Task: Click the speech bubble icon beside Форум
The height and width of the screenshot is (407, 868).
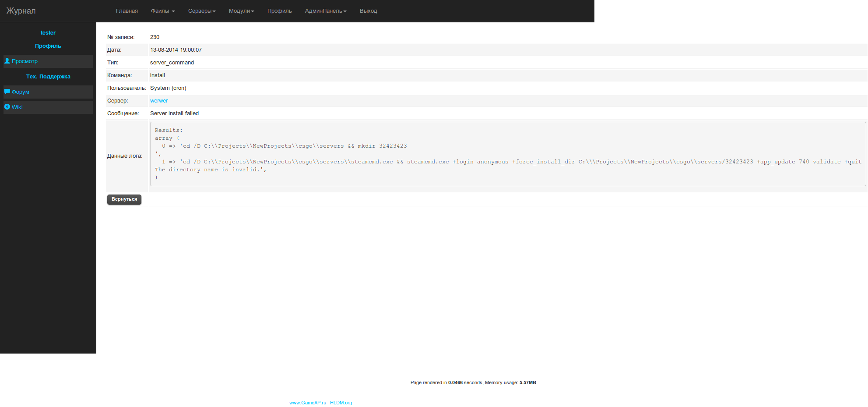Action: coord(7,92)
